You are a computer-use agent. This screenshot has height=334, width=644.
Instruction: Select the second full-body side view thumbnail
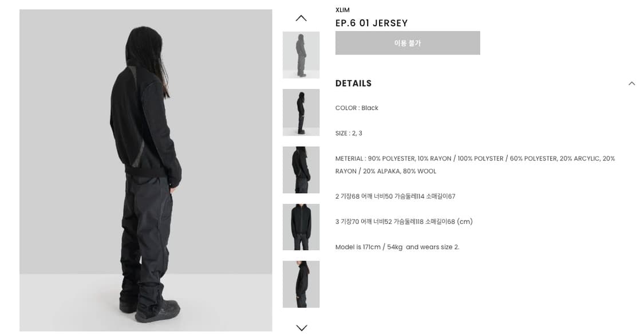pyautogui.click(x=301, y=112)
